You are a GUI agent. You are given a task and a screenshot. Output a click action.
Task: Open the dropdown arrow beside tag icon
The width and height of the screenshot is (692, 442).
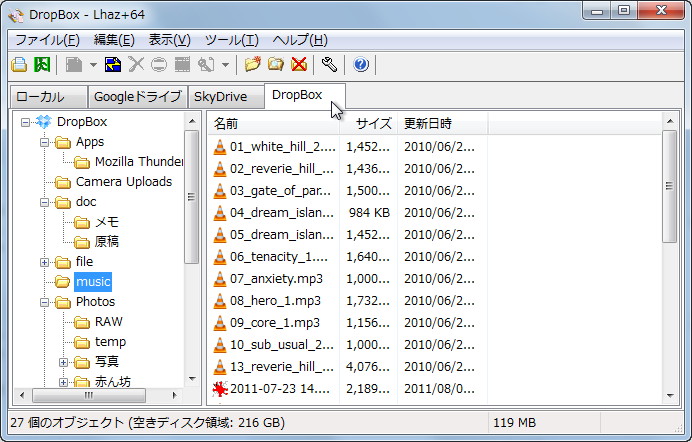click(226, 65)
